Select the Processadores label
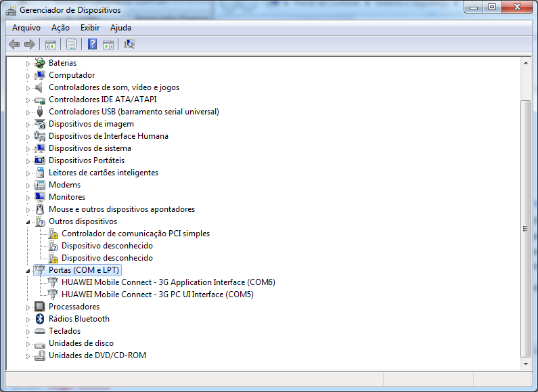Screen dimensions: 538x392 tap(74, 307)
